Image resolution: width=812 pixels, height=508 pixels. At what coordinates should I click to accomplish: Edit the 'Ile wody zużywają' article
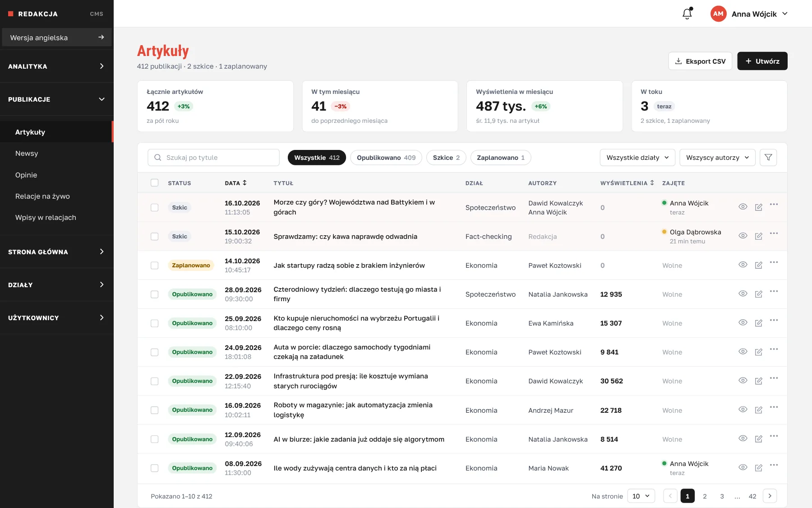coord(759,468)
